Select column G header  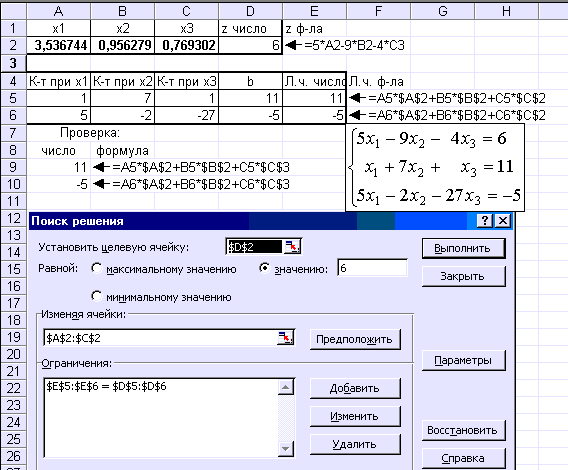443,11
